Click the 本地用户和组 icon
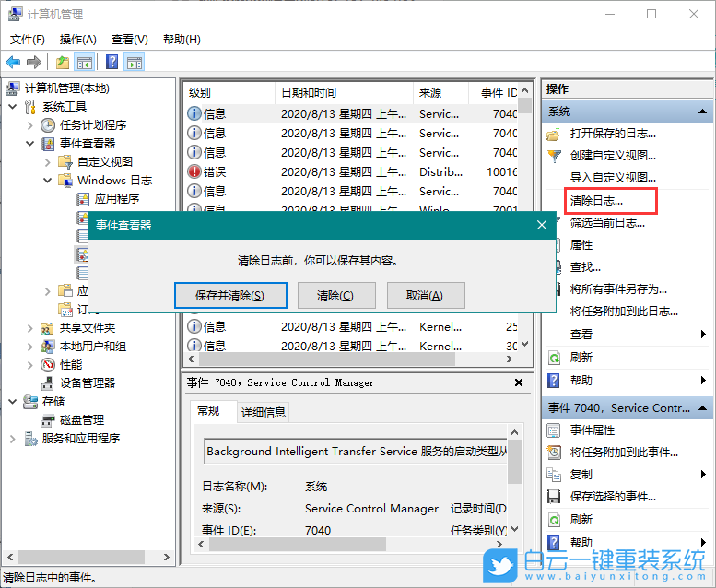716x588 pixels. tap(48, 347)
